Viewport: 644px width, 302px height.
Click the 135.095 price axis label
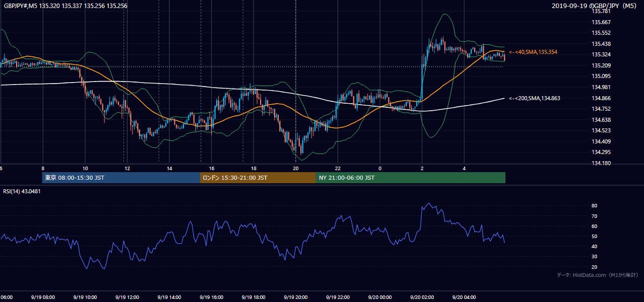tap(601, 77)
